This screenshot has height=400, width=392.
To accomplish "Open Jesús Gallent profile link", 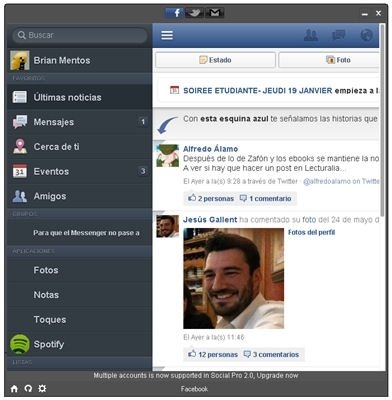I will pos(210,220).
